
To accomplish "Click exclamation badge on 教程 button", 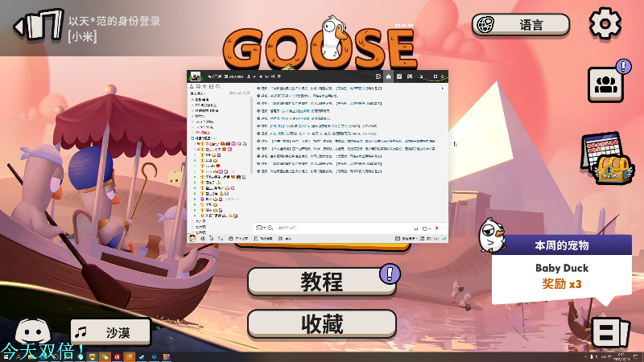I will (x=390, y=274).
